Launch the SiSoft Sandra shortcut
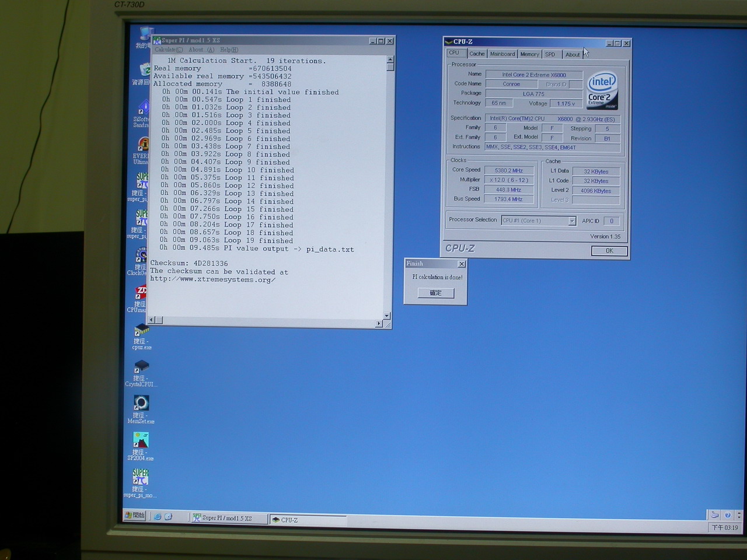The width and height of the screenshot is (747, 560). tap(142, 114)
